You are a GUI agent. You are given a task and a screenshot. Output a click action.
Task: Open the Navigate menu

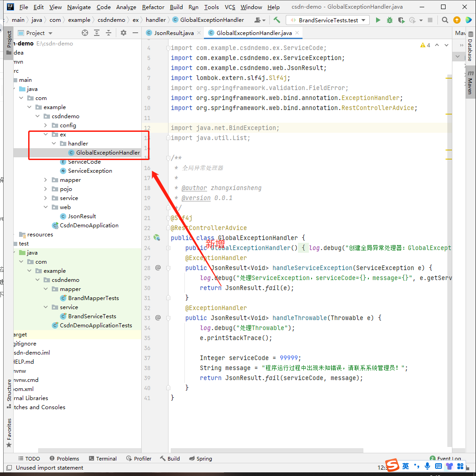(79, 7)
